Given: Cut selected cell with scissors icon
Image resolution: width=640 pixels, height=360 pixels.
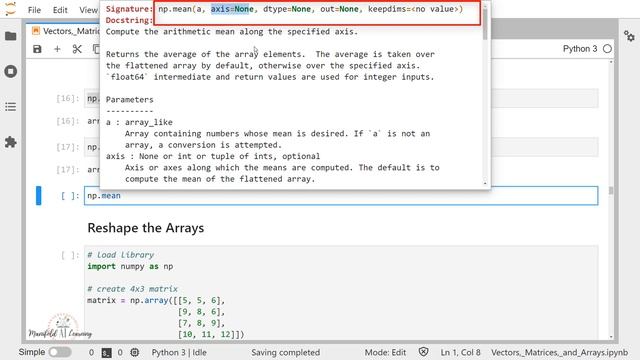Looking at the screenshot, I should tap(77, 49).
